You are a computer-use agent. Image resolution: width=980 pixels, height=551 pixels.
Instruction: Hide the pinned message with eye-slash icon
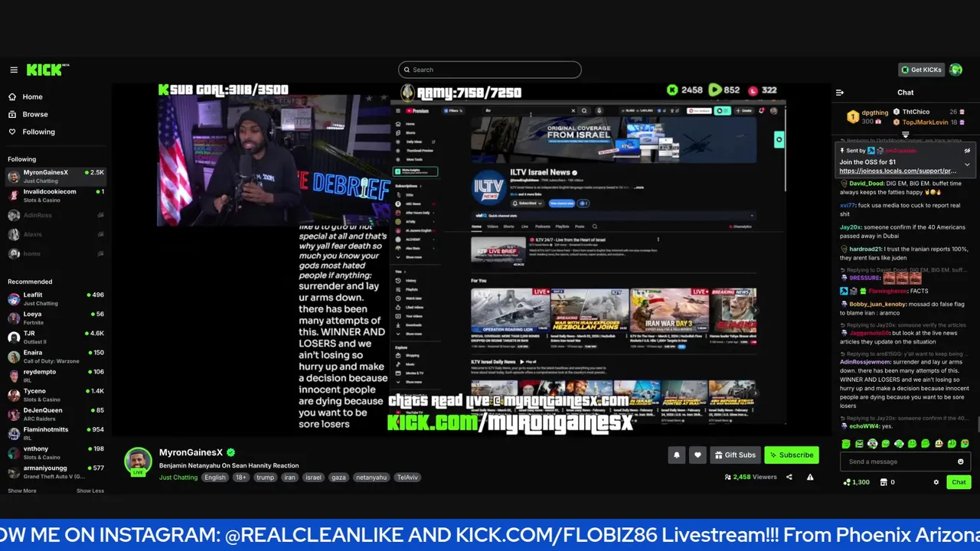click(x=967, y=151)
